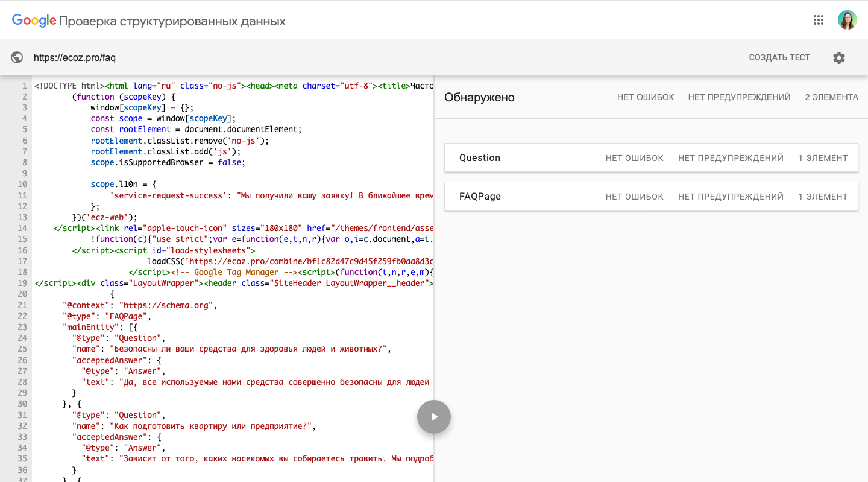Click the "mainEntity": [{ code line
The image size is (868, 482).
point(100,327)
